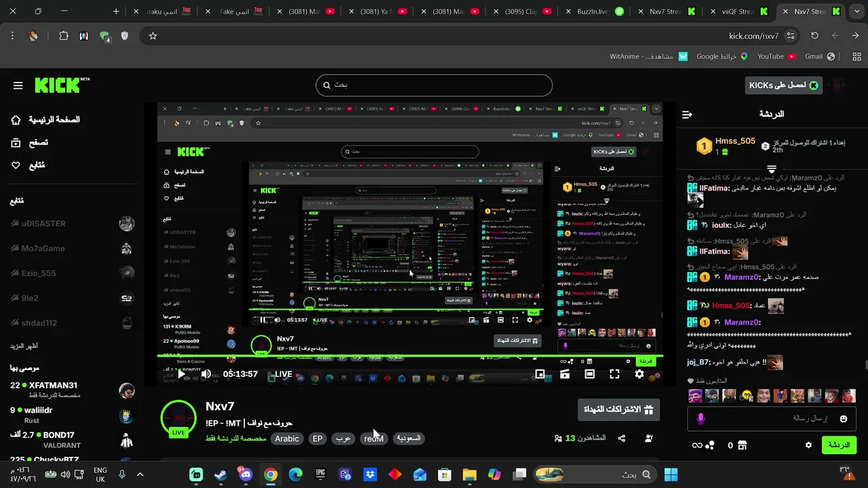Share the stream with the share icon
The height and width of the screenshot is (488, 868).
(622, 439)
